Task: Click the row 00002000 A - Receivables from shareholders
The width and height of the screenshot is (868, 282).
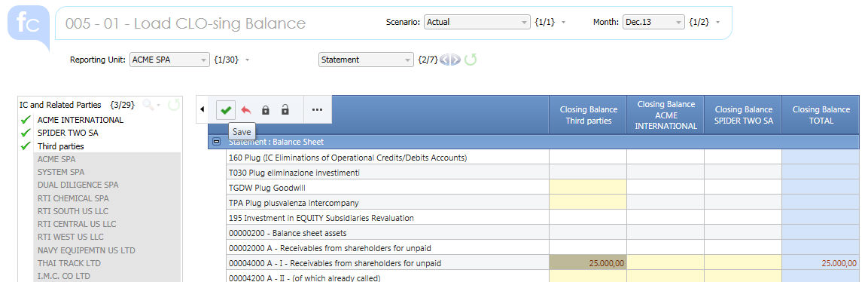Action: pyautogui.click(x=388, y=247)
